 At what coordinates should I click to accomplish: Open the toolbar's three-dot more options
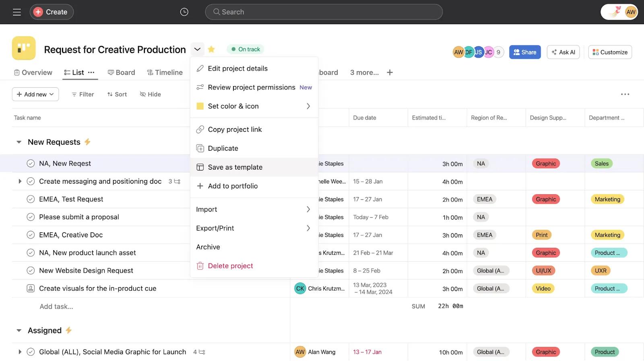point(625,94)
